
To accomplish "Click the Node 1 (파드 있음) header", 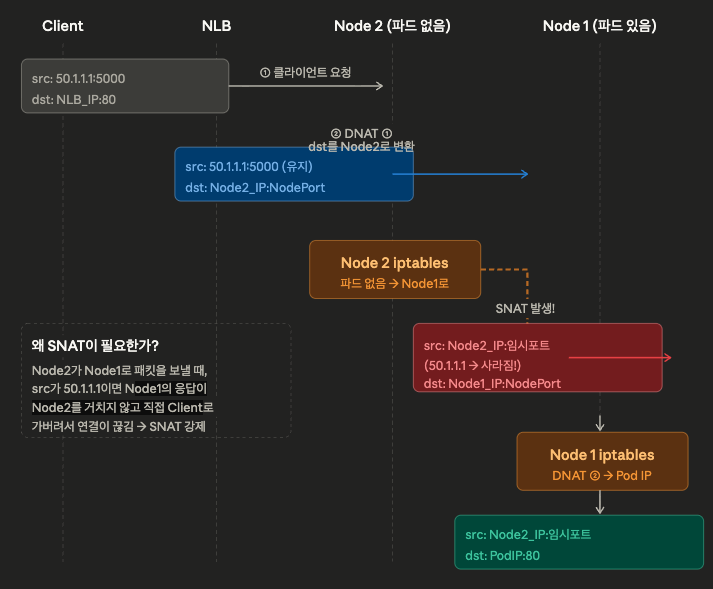I will click(600, 26).
